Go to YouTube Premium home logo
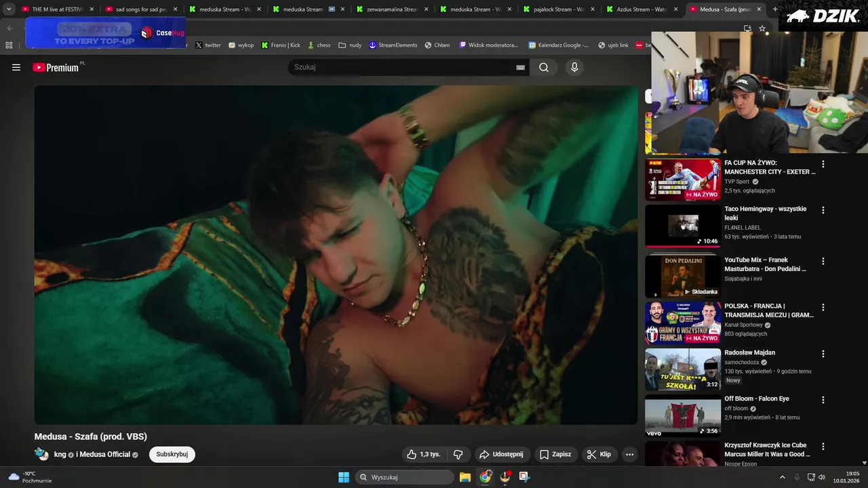Screen dimensions: 868x488 [56, 67]
